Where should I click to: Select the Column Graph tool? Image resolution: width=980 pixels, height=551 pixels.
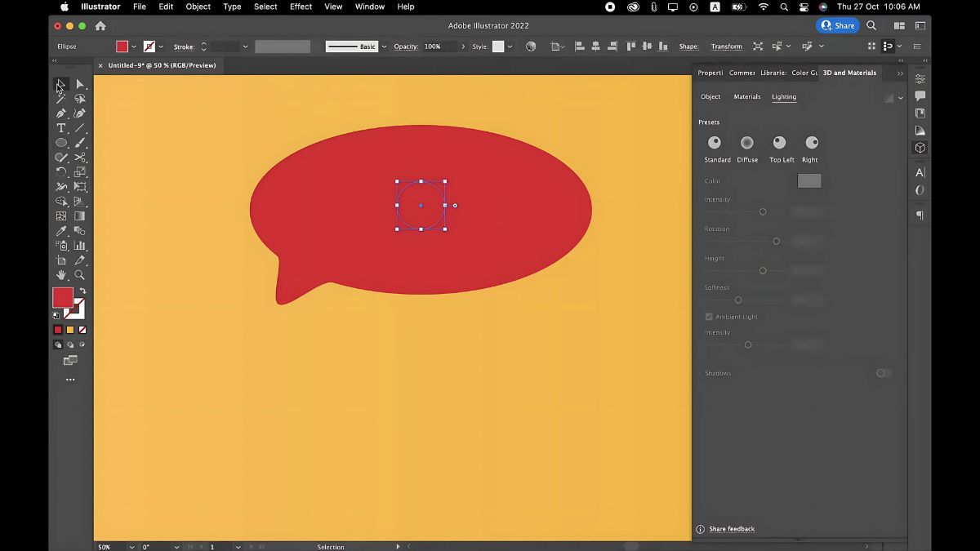coord(80,246)
